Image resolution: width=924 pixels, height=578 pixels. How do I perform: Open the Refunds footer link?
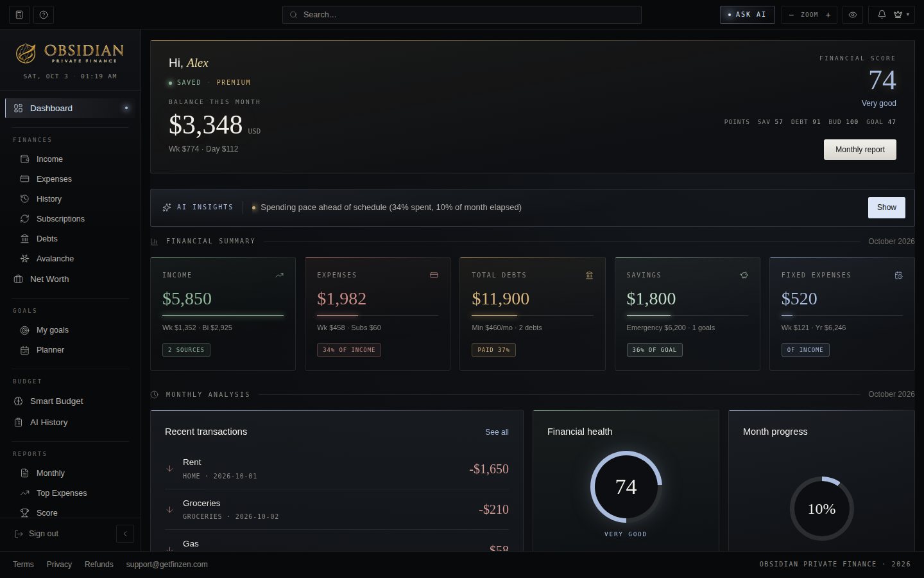click(x=99, y=565)
